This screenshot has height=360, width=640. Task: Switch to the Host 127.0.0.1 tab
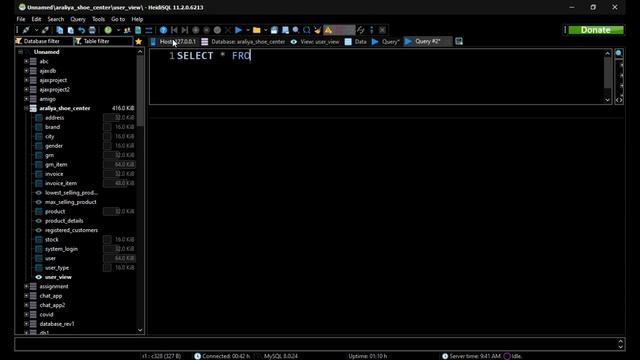[x=173, y=41]
